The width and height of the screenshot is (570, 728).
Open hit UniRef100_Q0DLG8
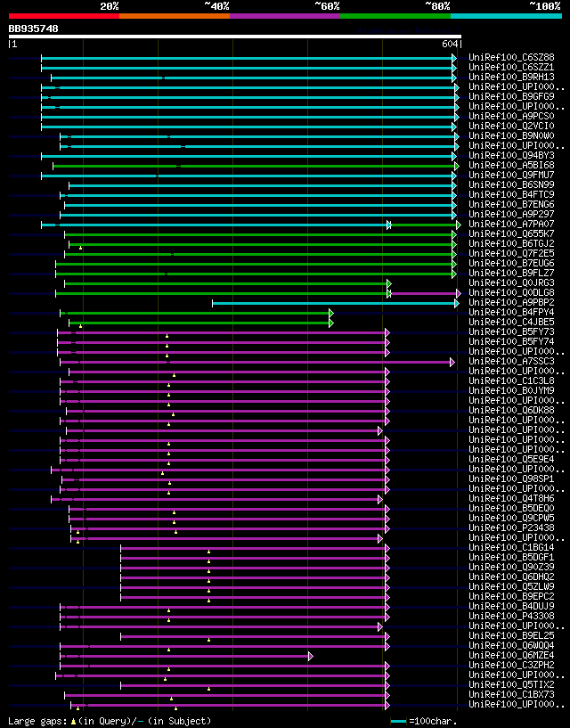pos(511,293)
